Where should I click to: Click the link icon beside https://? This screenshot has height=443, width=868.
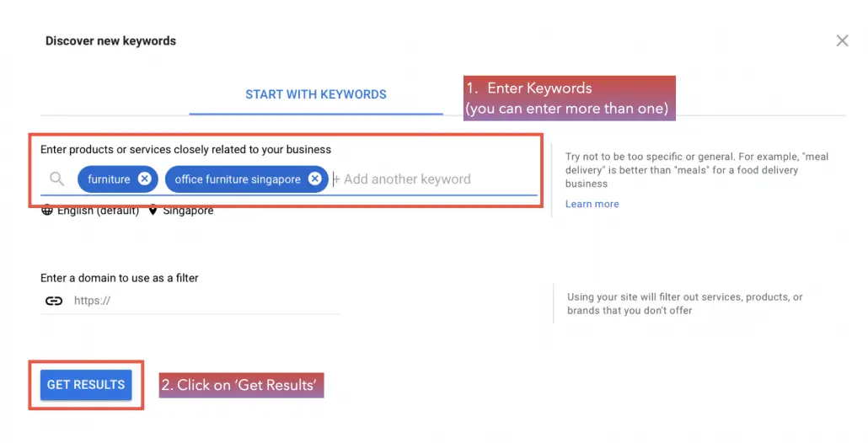(x=54, y=301)
